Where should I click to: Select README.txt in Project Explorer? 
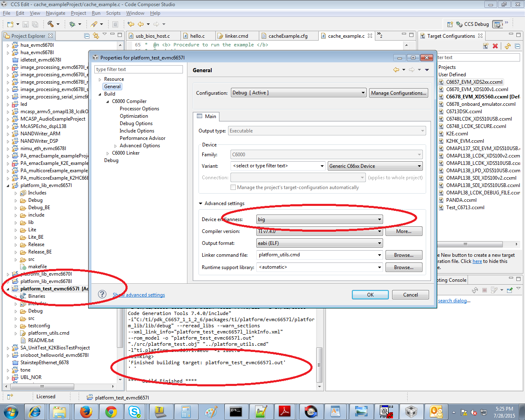pyautogui.click(x=41, y=340)
